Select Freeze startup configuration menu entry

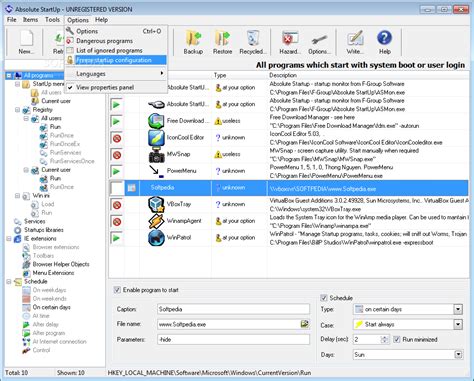tap(116, 60)
